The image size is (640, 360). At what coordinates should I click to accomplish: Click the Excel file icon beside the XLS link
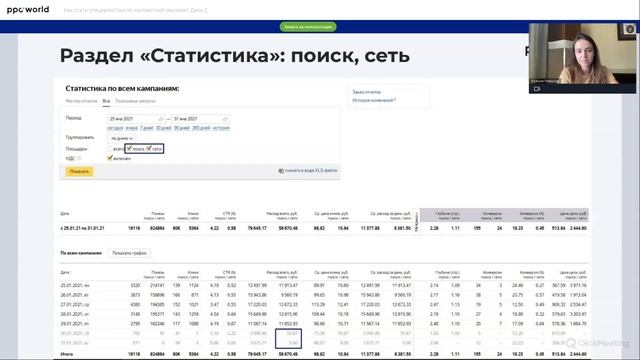point(281,171)
